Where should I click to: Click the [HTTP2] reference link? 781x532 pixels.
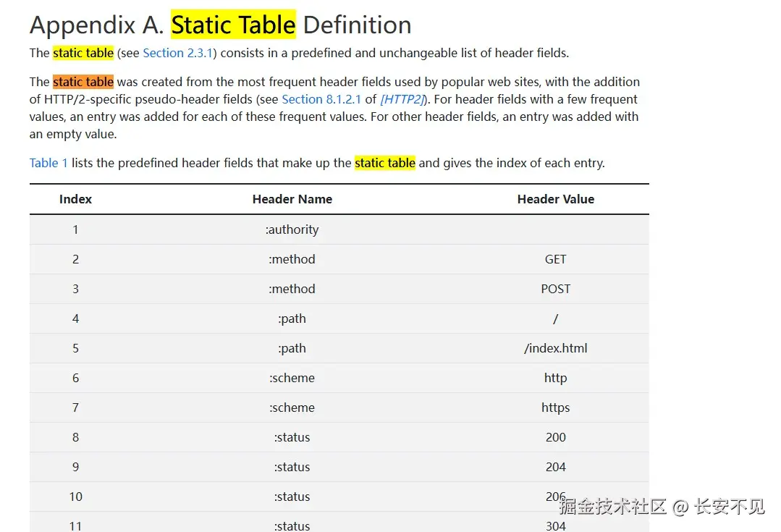[x=402, y=99]
